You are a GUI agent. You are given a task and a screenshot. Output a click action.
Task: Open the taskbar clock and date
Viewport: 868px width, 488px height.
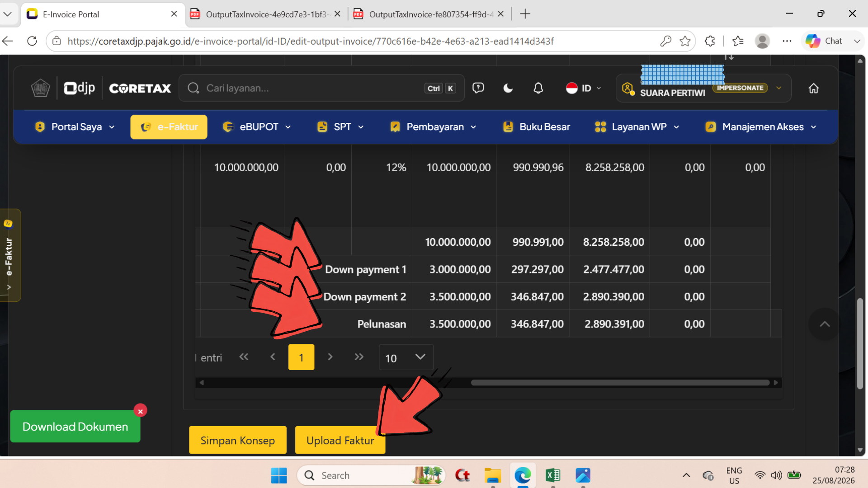click(833, 475)
